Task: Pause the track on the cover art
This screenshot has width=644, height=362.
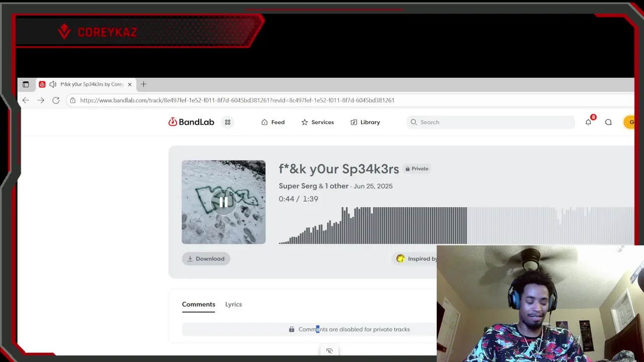Action: pos(223,202)
